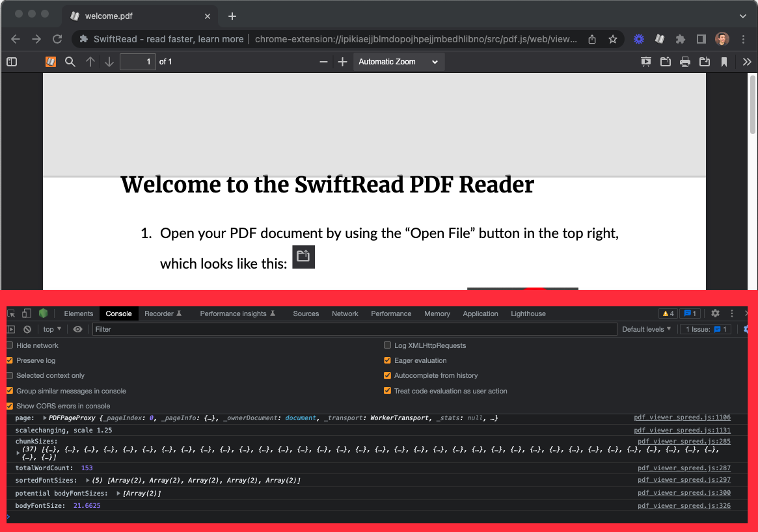Open source link pdf_viewer_spreed.js:1106
This screenshot has height=532, width=758.
(682, 418)
